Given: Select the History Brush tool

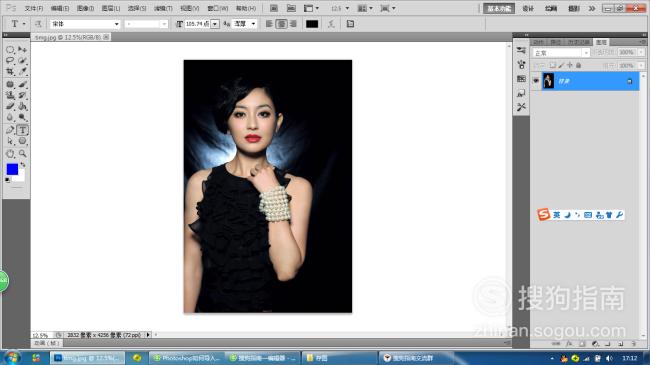Looking at the screenshot, I should click(x=22, y=95).
